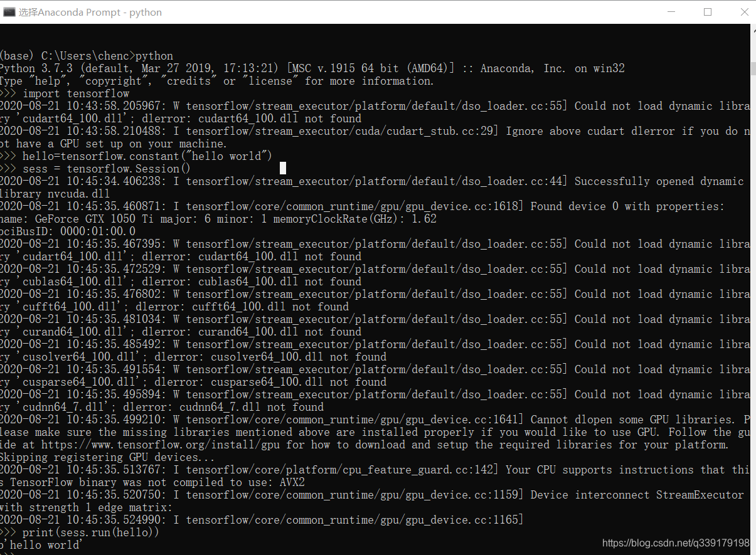
Task: Click the 'name: GeForce GTX 1050 Ti' line
Action: 218,219
